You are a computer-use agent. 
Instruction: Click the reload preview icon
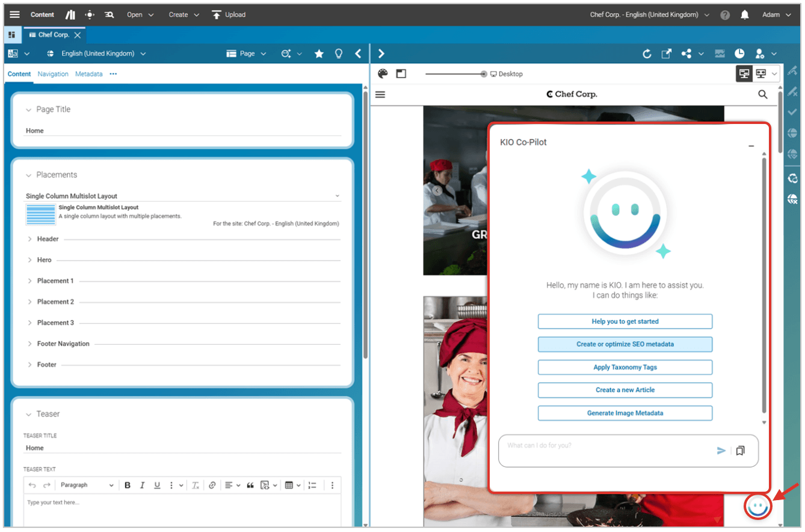(x=647, y=54)
